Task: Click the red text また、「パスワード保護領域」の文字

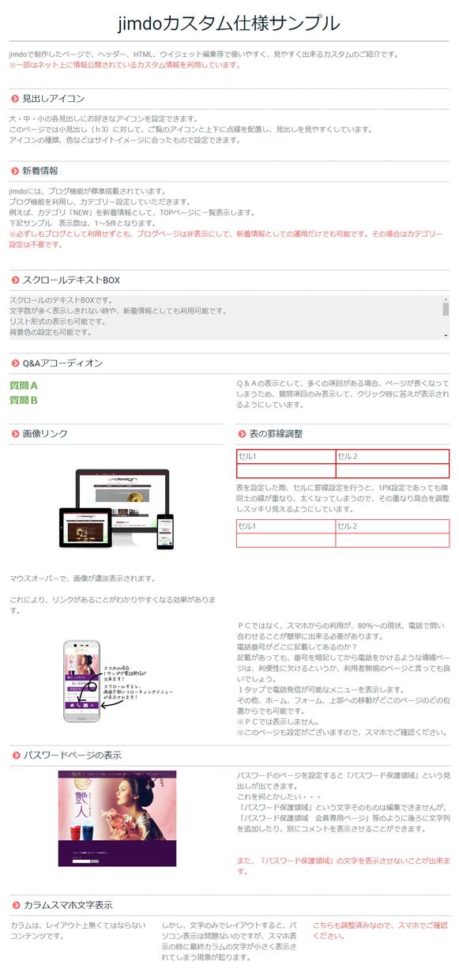Action: (x=344, y=865)
